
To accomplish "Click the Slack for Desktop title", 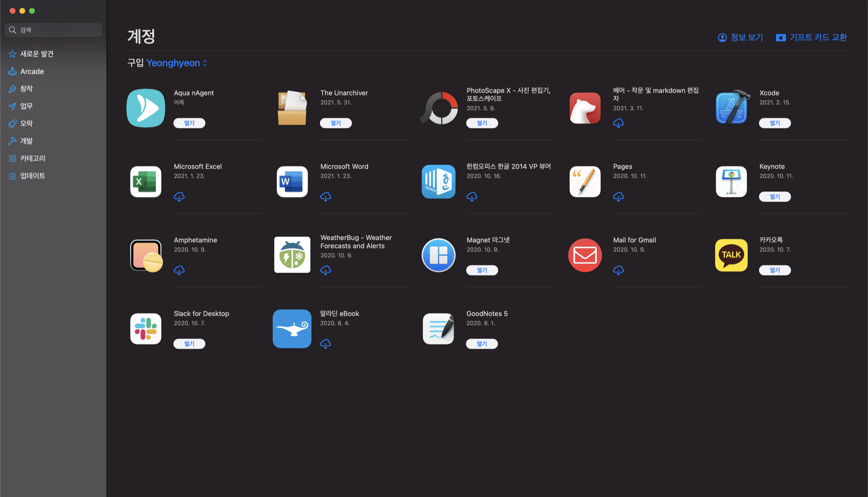I will pyautogui.click(x=201, y=314).
